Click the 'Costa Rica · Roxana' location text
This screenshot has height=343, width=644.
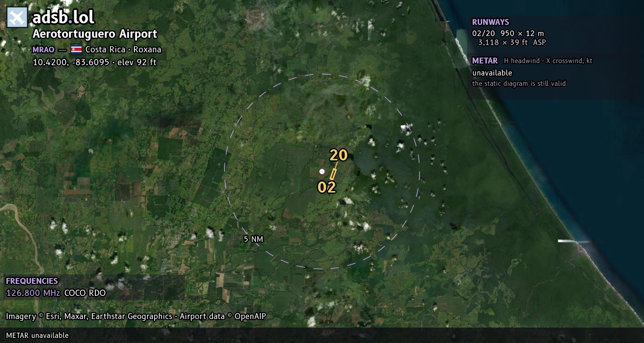(x=123, y=49)
